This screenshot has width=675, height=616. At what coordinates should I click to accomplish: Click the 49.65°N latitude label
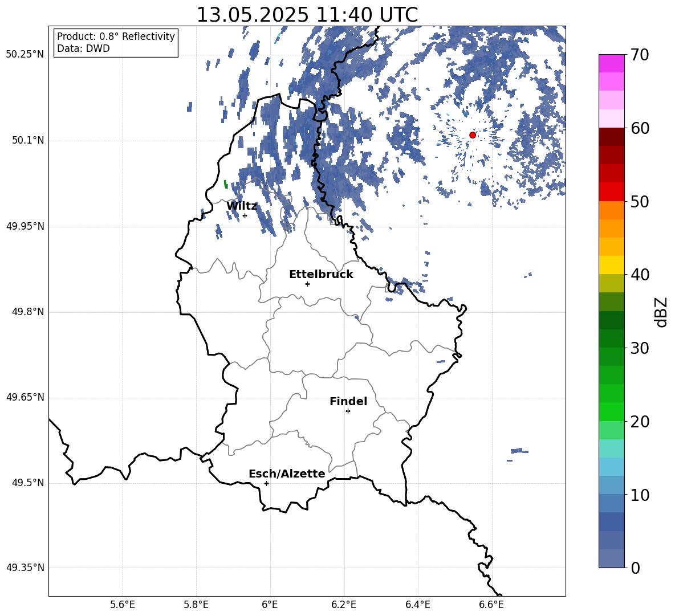25,397
